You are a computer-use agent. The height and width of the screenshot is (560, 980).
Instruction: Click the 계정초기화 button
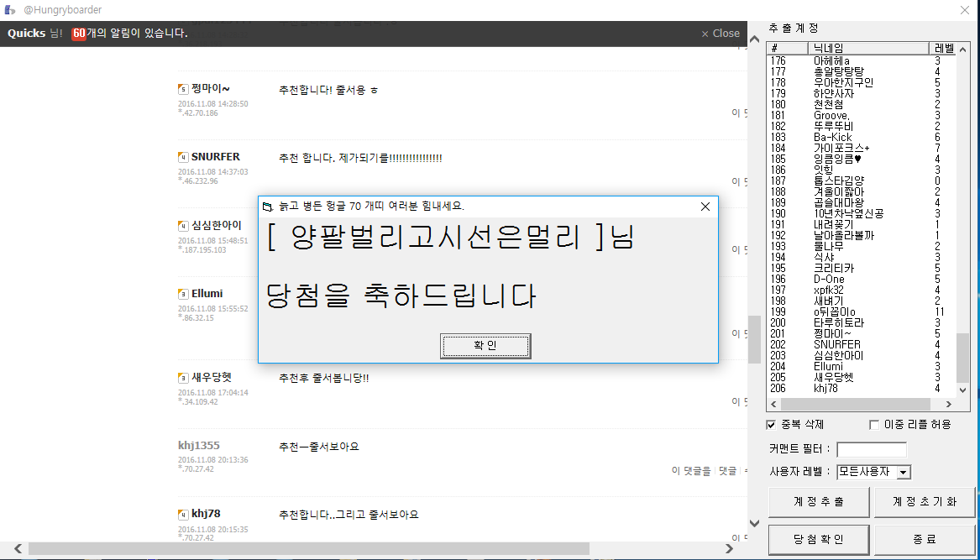[x=925, y=502]
